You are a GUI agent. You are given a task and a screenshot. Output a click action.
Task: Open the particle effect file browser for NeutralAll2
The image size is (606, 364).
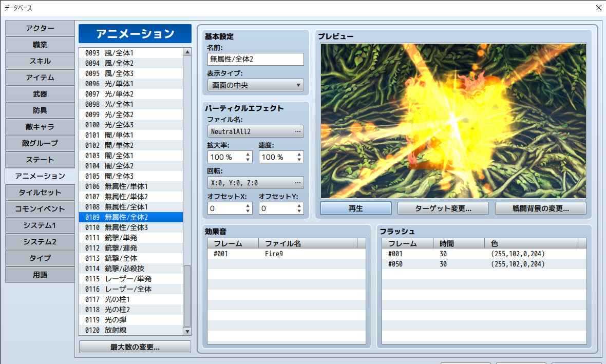[298, 131]
